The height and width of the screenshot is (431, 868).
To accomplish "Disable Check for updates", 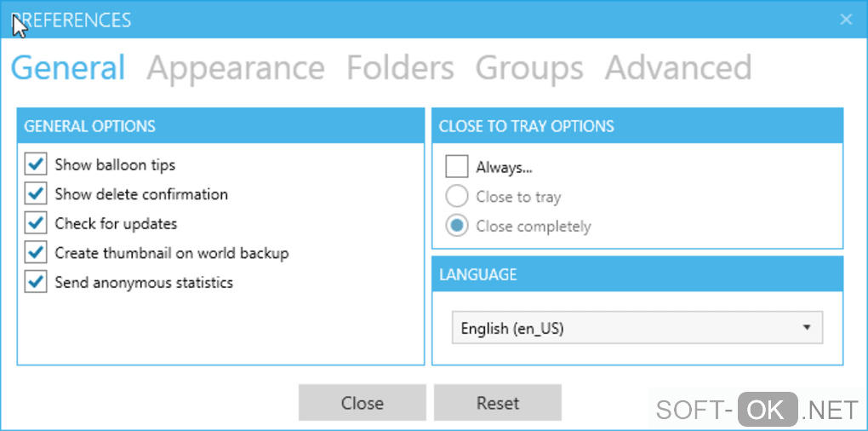I will pyautogui.click(x=36, y=223).
